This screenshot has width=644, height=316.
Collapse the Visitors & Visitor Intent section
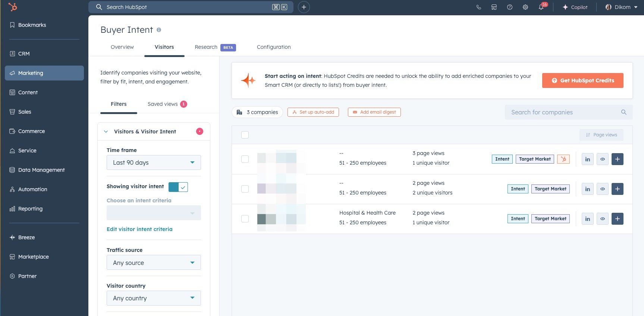point(106,132)
